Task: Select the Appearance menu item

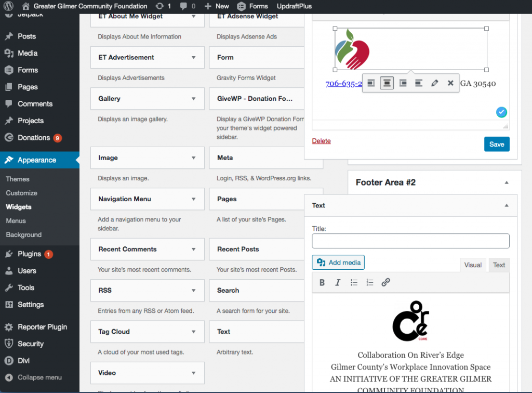Action: click(x=39, y=160)
